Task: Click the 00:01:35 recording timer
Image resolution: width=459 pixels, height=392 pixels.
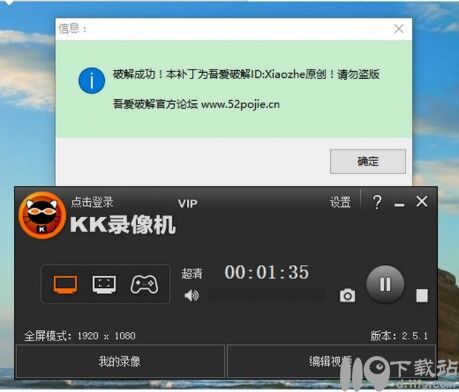Action: click(267, 272)
